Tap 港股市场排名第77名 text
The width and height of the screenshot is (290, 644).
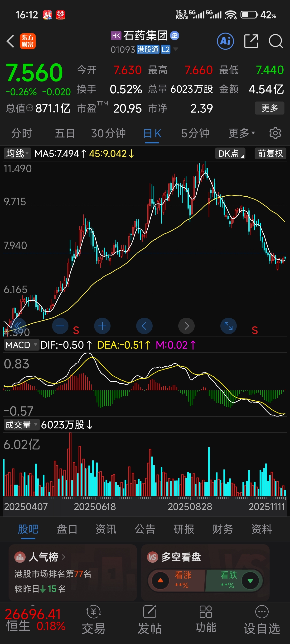coord(53,574)
